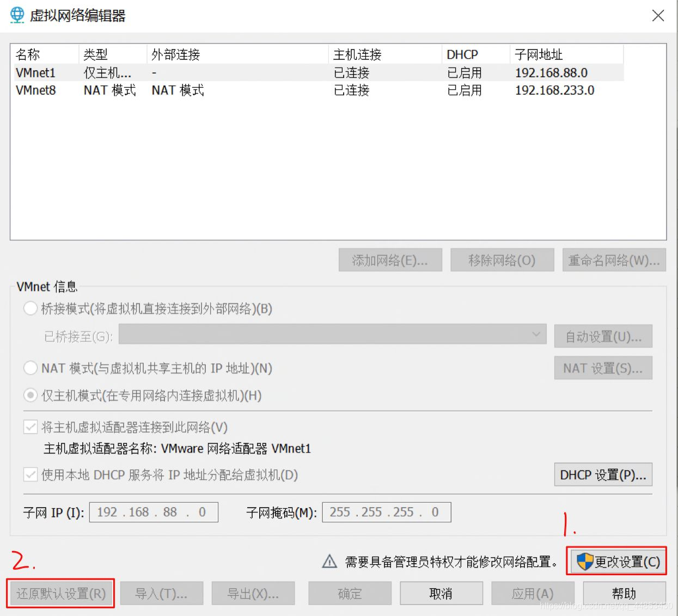The width and height of the screenshot is (678, 616).
Task: Toggle 使用本地 DHCP 服务 checkbox
Action: pos(30,474)
